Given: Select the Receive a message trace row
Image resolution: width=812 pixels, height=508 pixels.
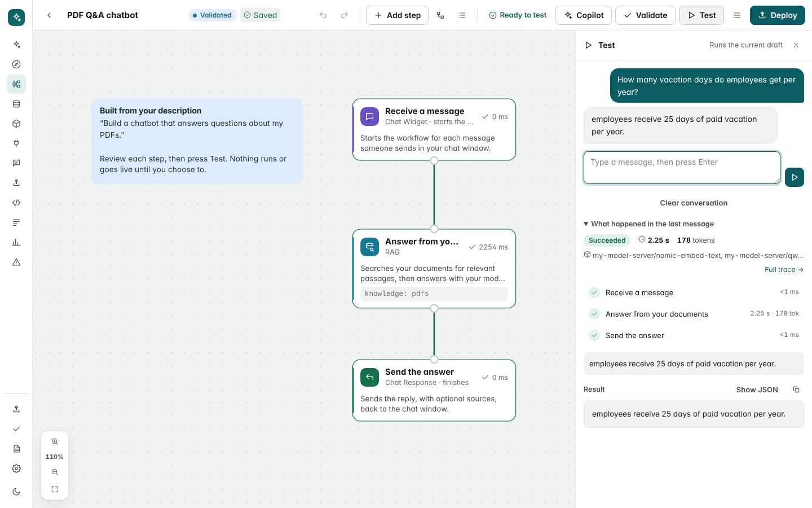Looking at the screenshot, I should coord(694,292).
